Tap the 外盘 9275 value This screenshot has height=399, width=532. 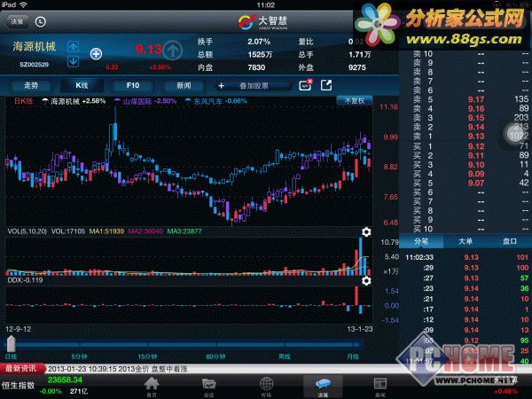pos(357,67)
